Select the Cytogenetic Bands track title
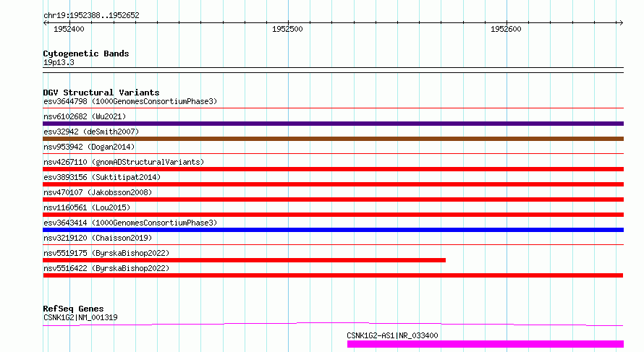The image size is (644, 352). 86,53
